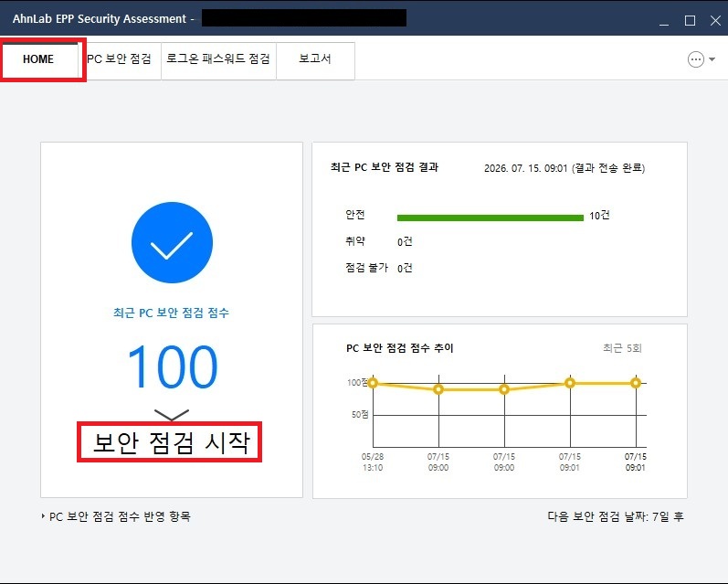Click the 50점 axis label

pos(360,414)
